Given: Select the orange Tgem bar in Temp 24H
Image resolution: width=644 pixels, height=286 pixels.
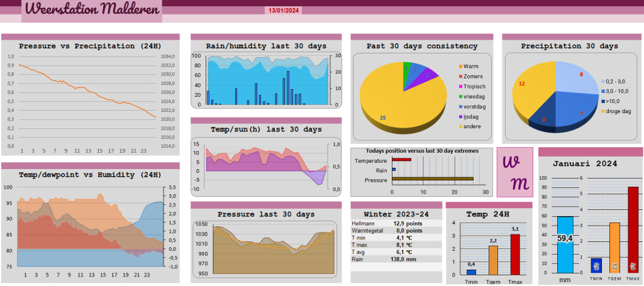Looking at the screenshot, I should coord(493,260).
